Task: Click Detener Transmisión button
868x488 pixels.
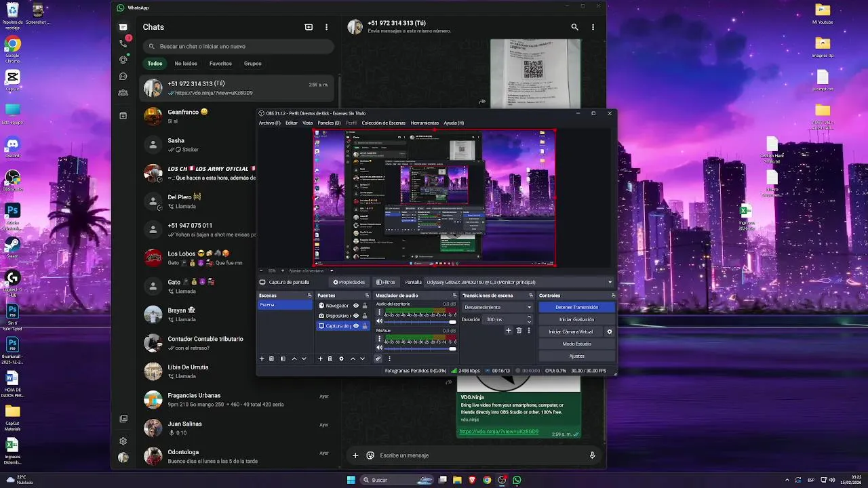Action: click(576, 307)
